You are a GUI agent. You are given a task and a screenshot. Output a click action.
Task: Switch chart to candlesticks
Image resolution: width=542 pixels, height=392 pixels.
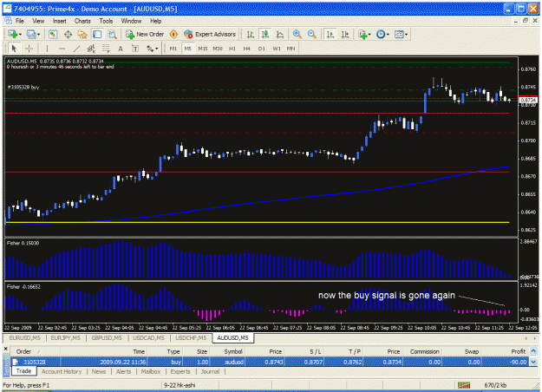tap(265, 34)
